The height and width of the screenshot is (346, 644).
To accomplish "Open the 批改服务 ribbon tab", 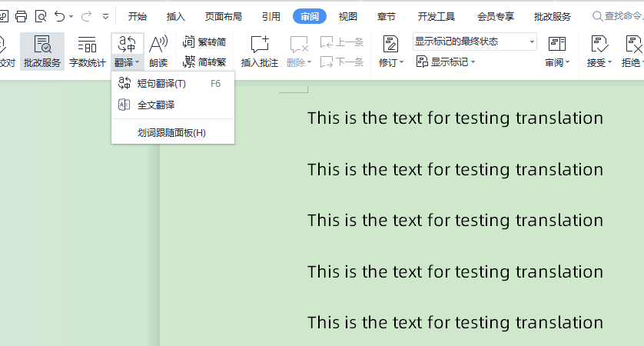I will click(553, 16).
